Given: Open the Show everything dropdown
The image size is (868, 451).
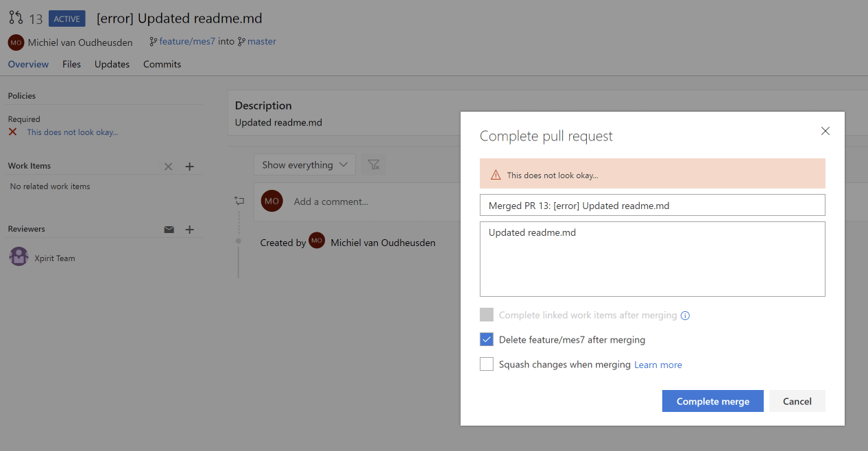Looking at the screenshot, I should tap(304, 164).
